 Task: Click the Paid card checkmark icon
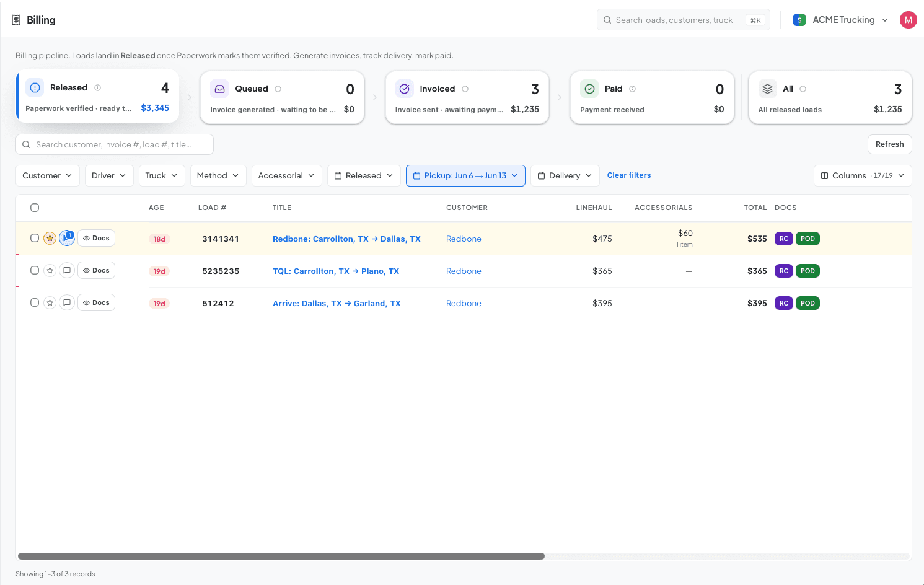tap(589, 89)
